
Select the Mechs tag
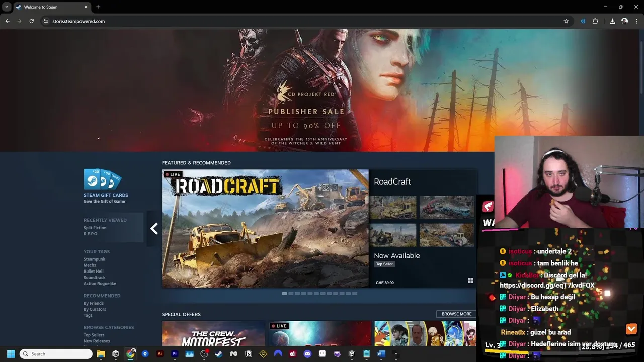click(90, 265)
